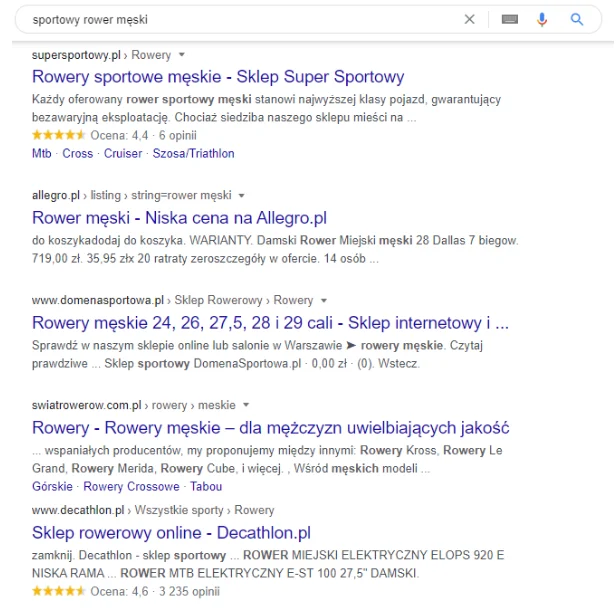Expand dropdown arrow next to allegro.pl result
The width and height of the screenshot is (616, 613).
tap(242, 195)
